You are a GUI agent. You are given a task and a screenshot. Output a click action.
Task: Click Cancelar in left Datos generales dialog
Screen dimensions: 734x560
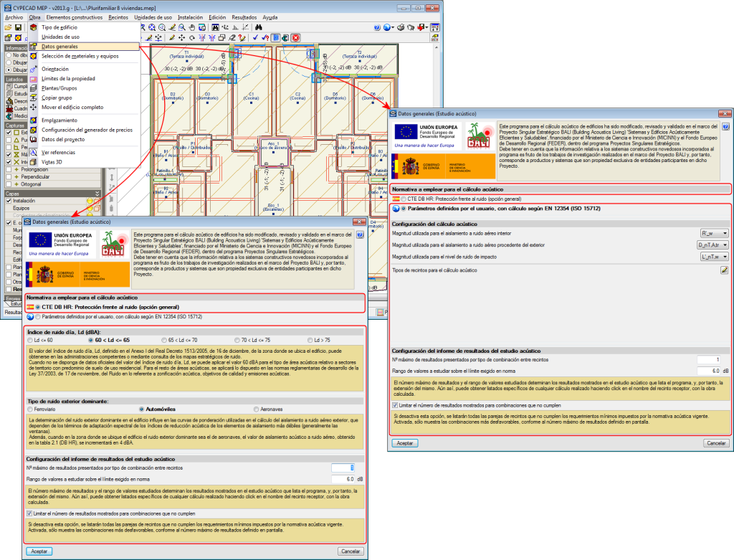coord(351,551)
